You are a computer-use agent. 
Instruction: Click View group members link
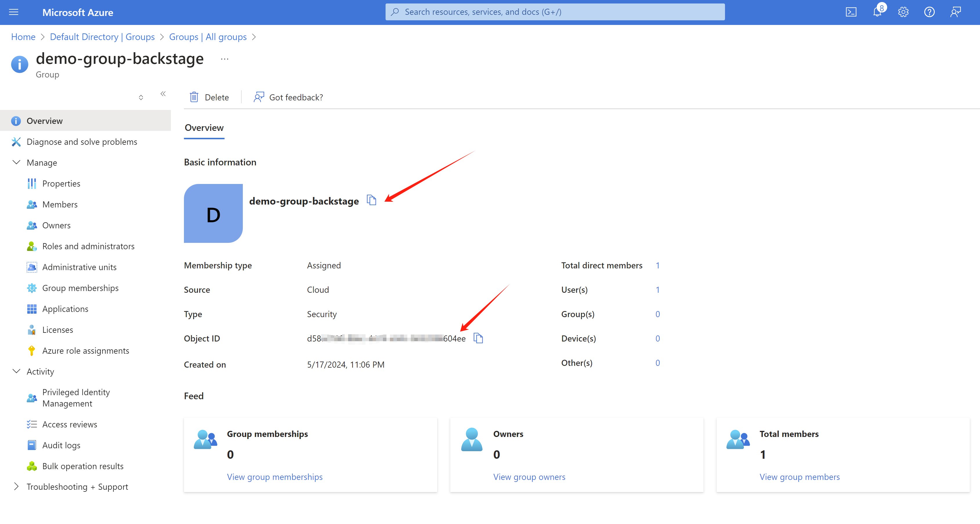pos(799,477)
